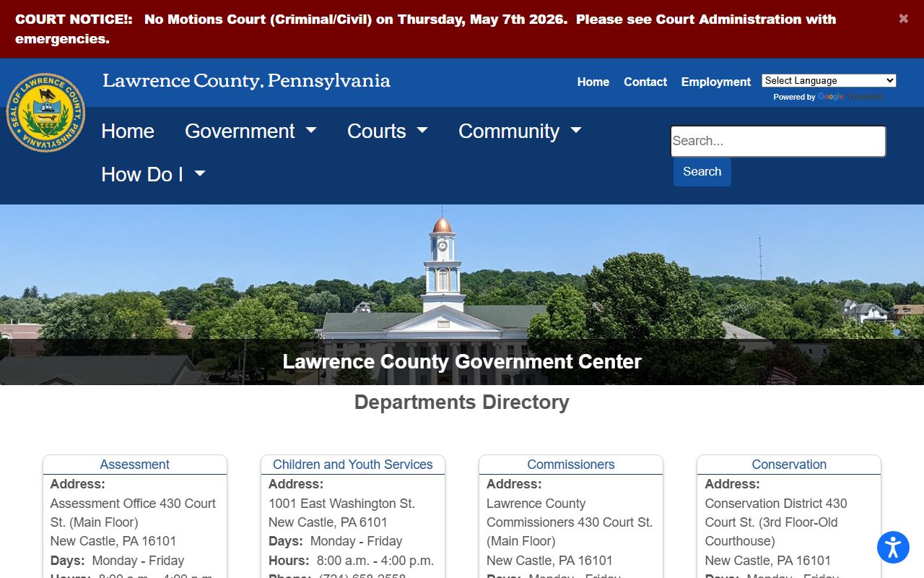Open Children and Youth Services link
924x578 pixels.
pos(353,465)
